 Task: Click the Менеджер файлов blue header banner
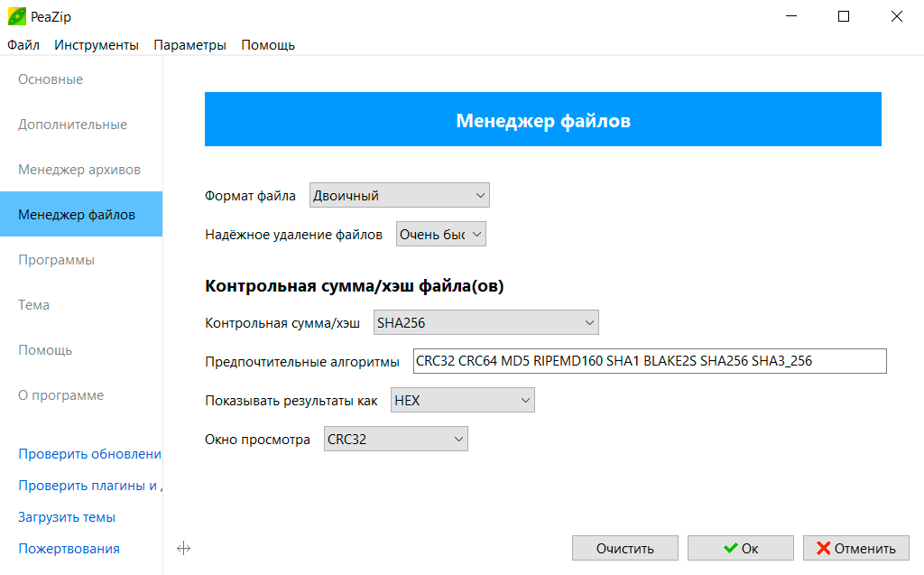click(x=542, y=120)
